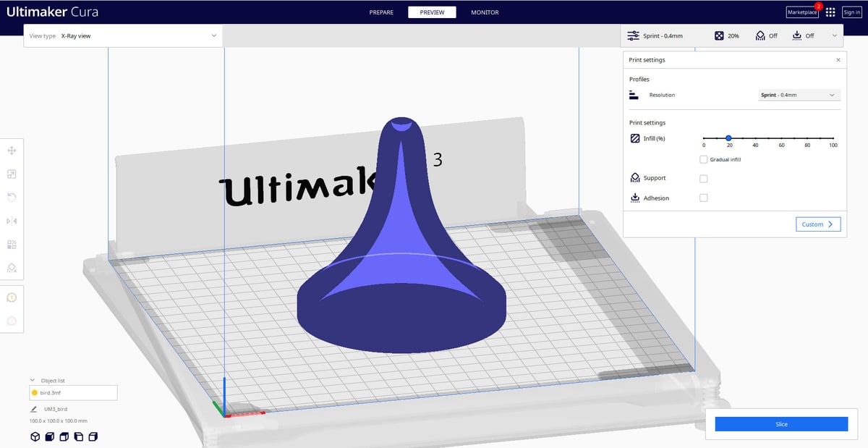Select the Mirror tool in left toolbar
The image size is (868, 448).
click(x=12, y=221)
